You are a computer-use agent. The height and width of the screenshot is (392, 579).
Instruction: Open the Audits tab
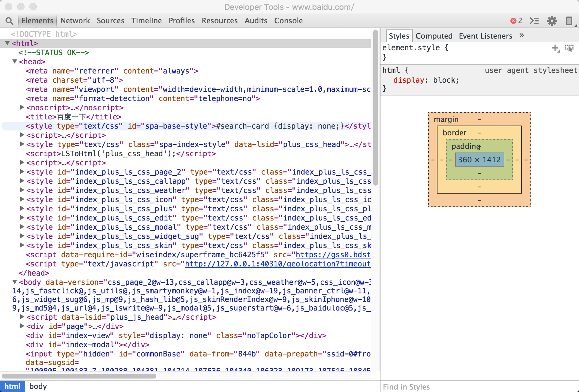coord(256,21)
